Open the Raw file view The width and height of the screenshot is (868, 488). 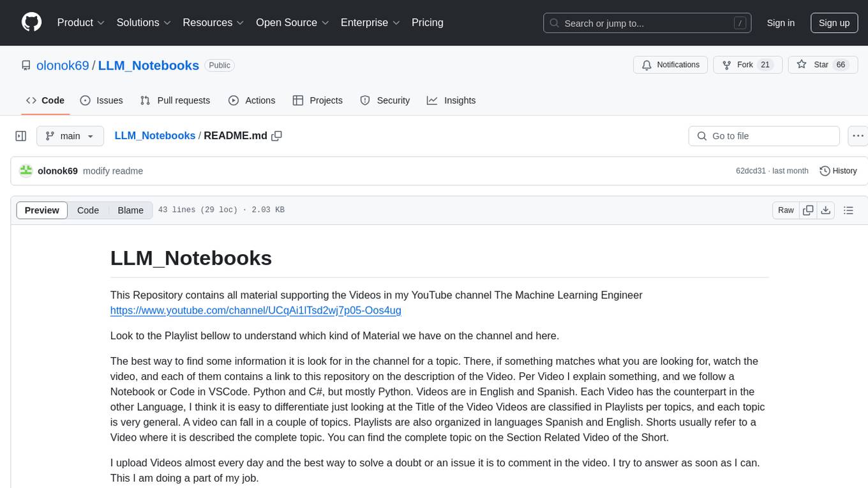point(786,210)
